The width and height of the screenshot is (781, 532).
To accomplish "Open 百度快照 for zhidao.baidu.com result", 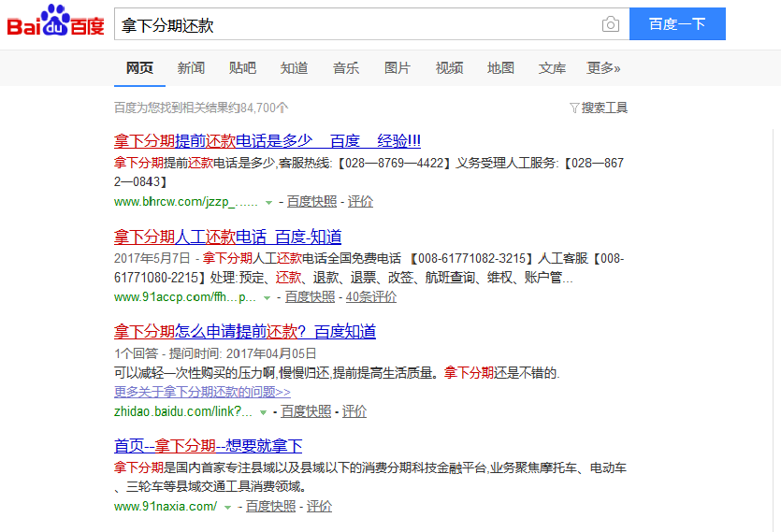I will (306, 411).
